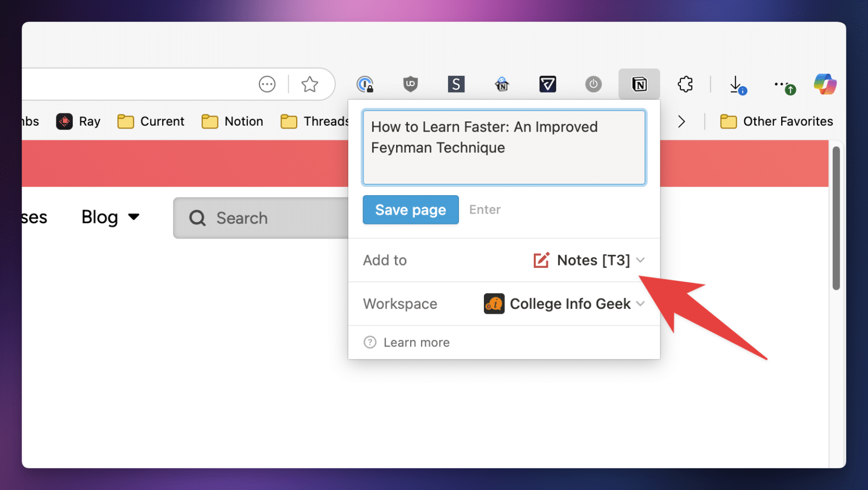
Task: Click the Learn more link
Action: (x=416, y=342)
